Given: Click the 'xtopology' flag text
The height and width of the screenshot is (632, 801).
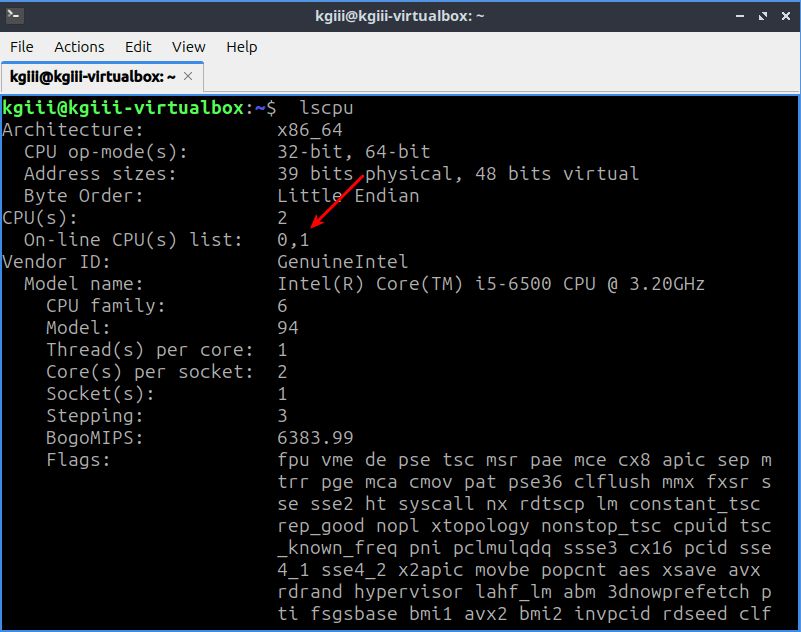Looking at the screenshot, I should pyautogui.click(x=480, y=526).
